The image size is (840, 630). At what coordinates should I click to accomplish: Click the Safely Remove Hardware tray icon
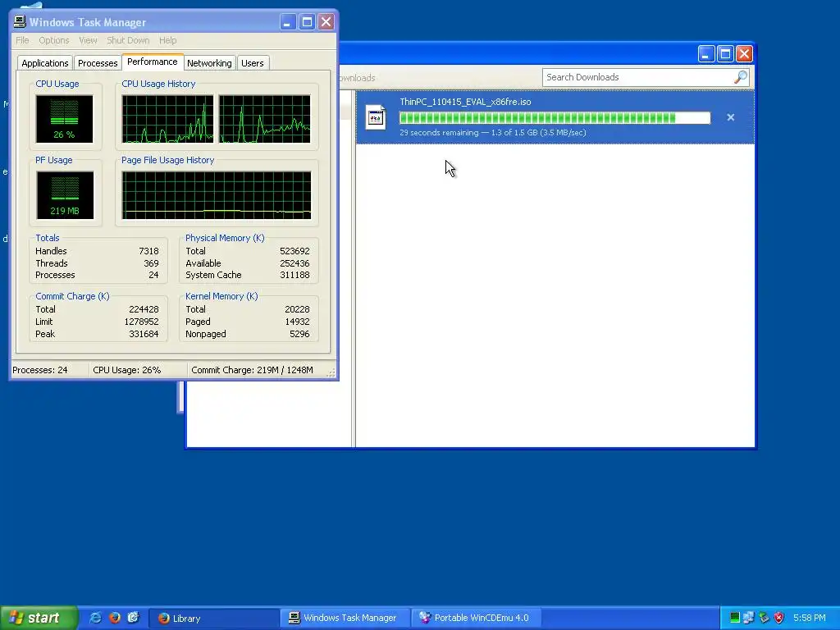[x=764, y=618]
